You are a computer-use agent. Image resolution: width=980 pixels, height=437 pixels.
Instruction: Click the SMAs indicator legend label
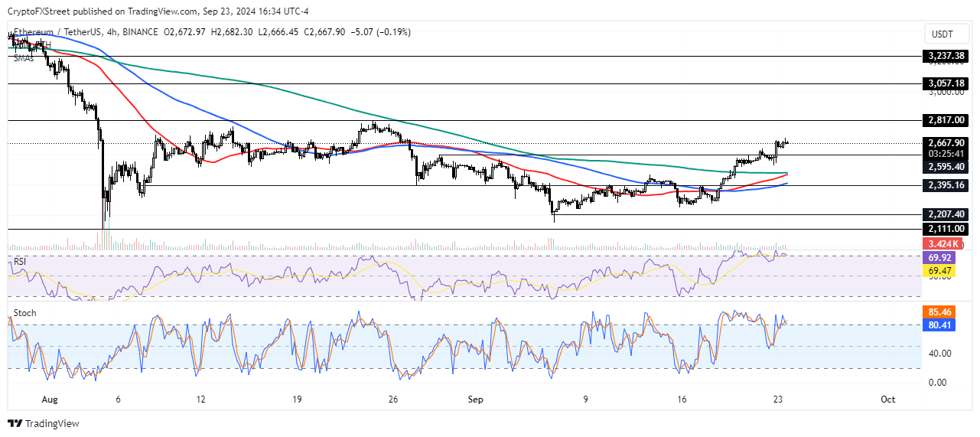coord(24,57)
